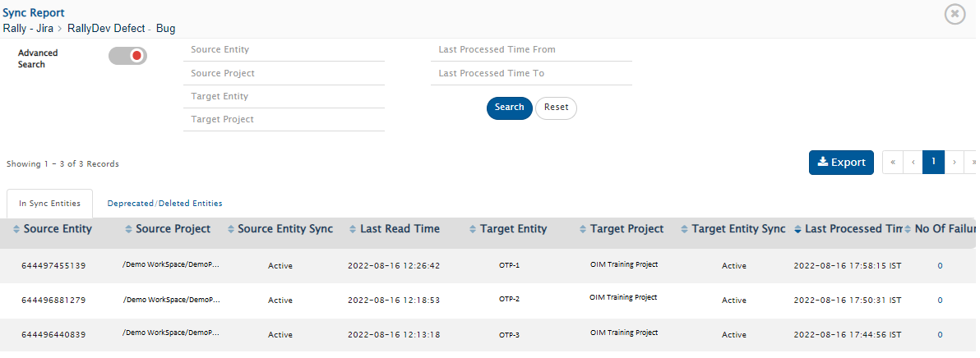Click the Target Entity search field
This screenshot has width=980, height=358.
pos(284,97)
